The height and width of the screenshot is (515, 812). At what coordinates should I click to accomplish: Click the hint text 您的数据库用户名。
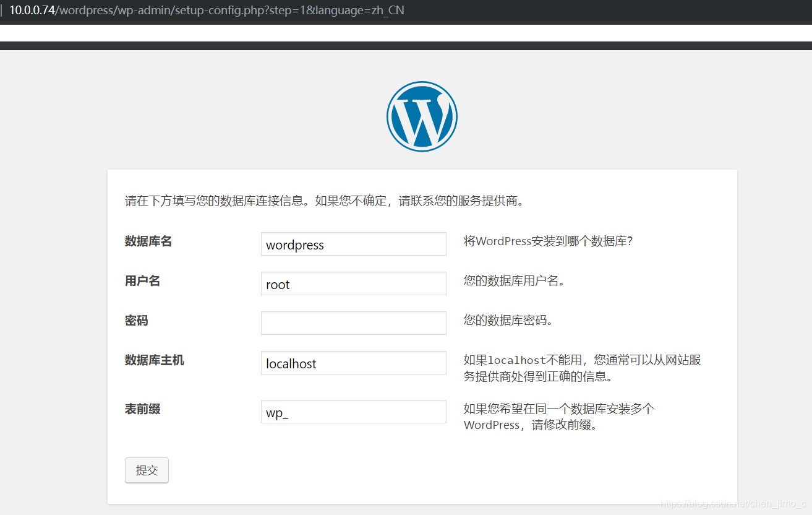coord(515,281)
